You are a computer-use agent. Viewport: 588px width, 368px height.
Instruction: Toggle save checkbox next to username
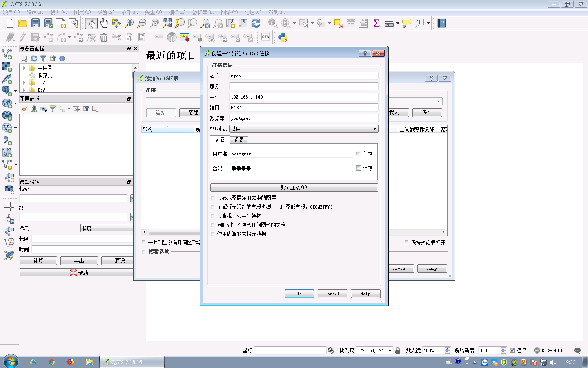pos(359,154)
